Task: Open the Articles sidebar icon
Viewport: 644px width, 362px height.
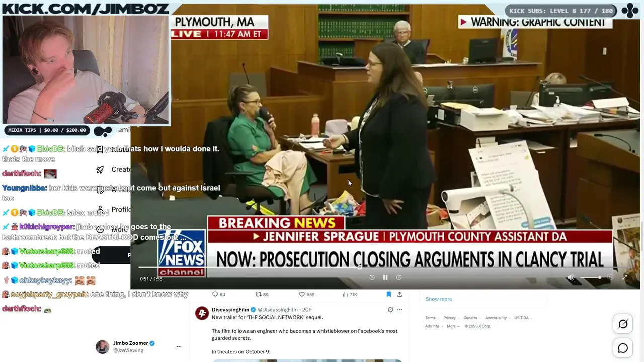Action: click(100, 190)
